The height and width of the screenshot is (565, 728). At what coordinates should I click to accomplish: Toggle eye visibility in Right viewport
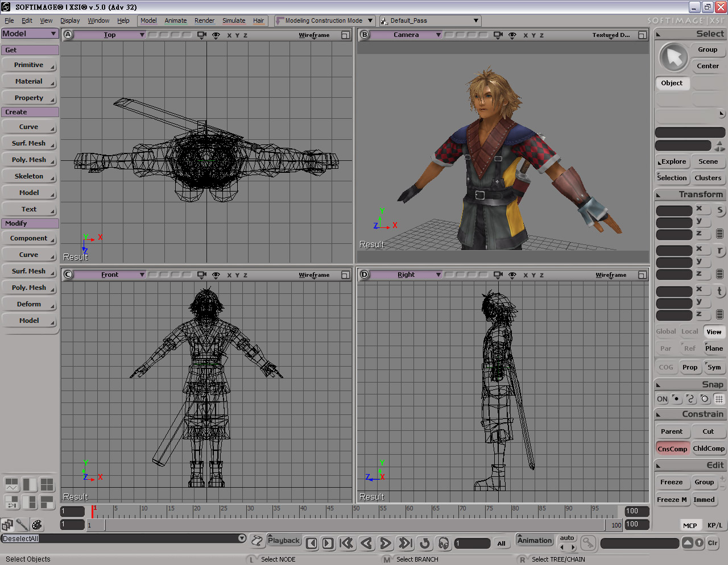coord(512,275)
